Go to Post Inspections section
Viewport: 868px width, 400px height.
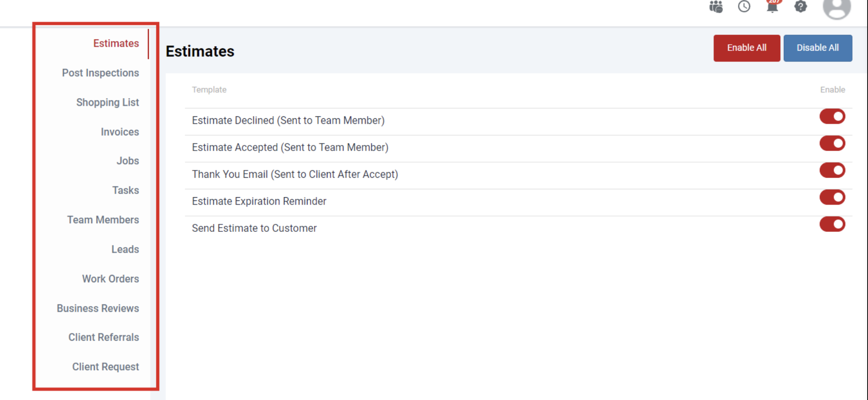(101, 73)
